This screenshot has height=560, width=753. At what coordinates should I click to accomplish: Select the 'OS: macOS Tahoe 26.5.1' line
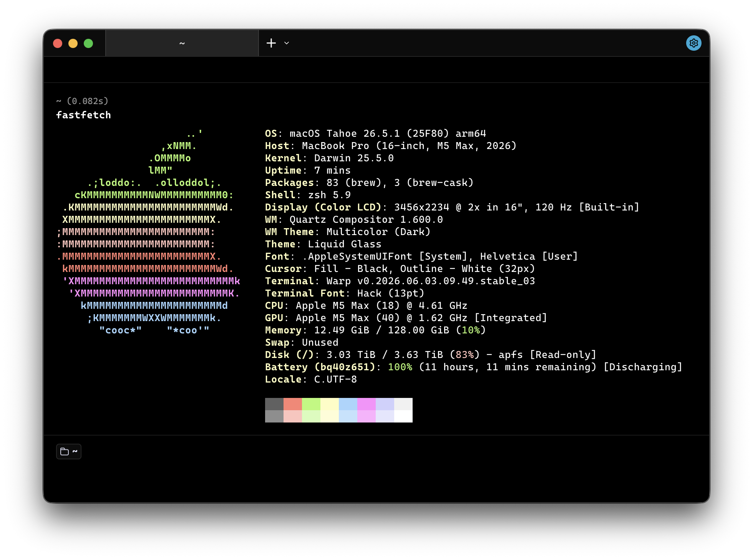375,133
